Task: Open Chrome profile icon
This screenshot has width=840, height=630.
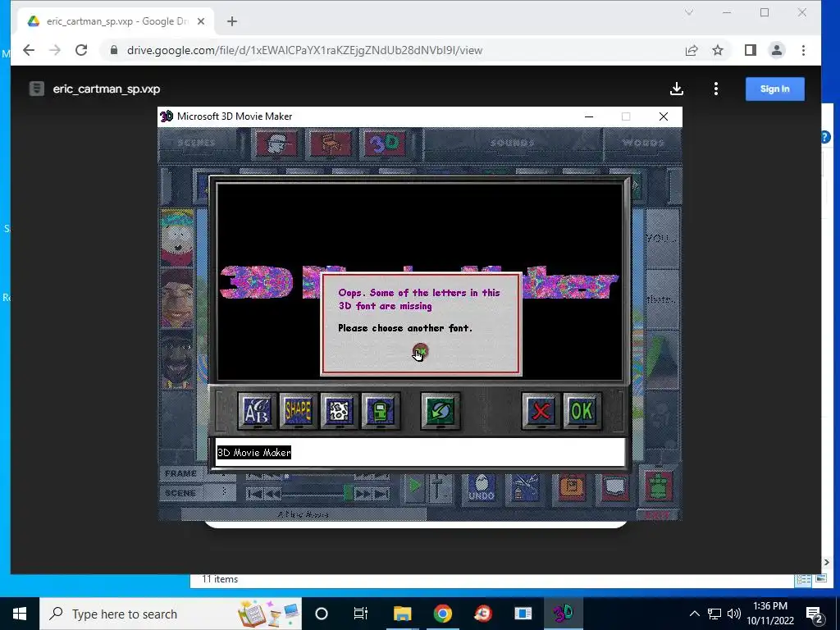Action: pos(776,50)
